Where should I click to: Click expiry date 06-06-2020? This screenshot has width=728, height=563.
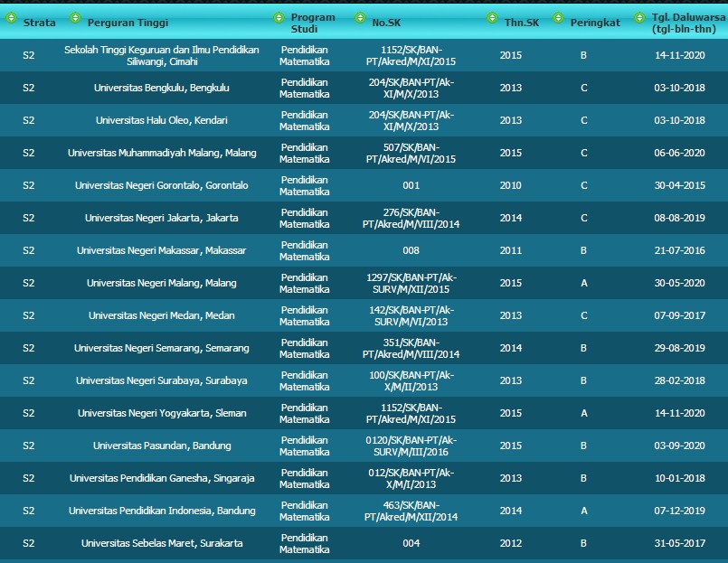pyautogui.click(x=679, y=153)
